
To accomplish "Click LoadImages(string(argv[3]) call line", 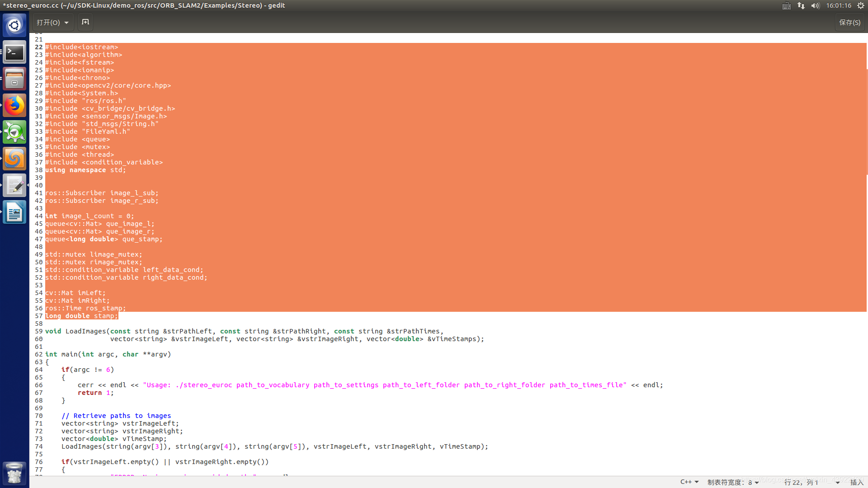I will 275,446.
